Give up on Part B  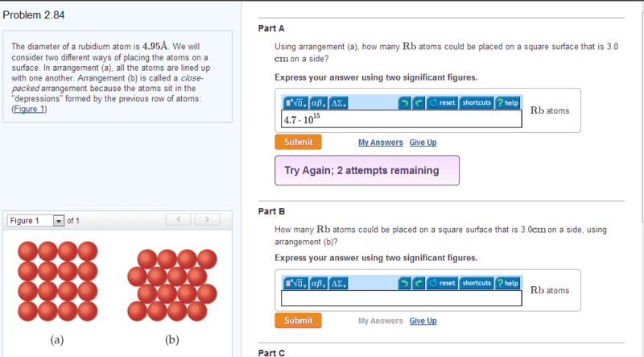[423, 321]
